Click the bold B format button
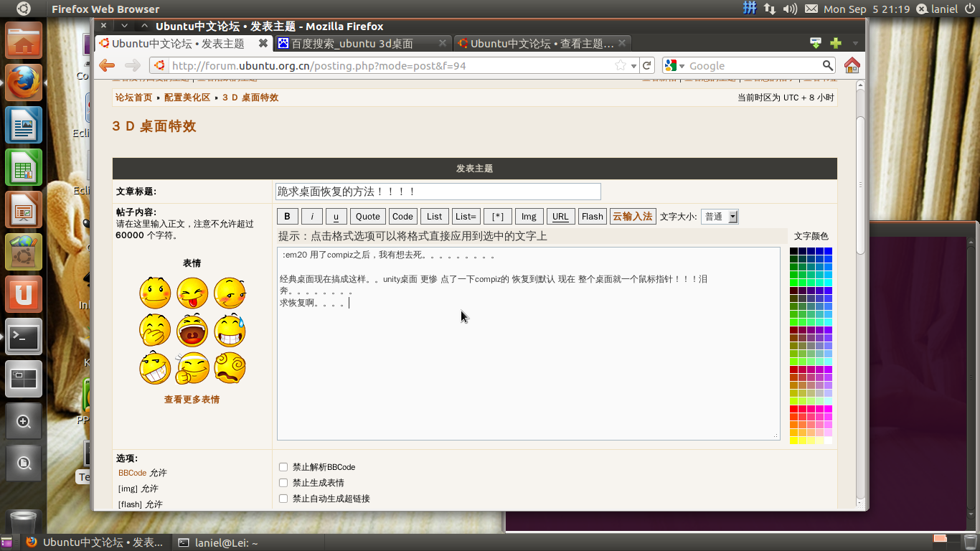This screenshot has width=980, height=551. [x=287, y=217]
